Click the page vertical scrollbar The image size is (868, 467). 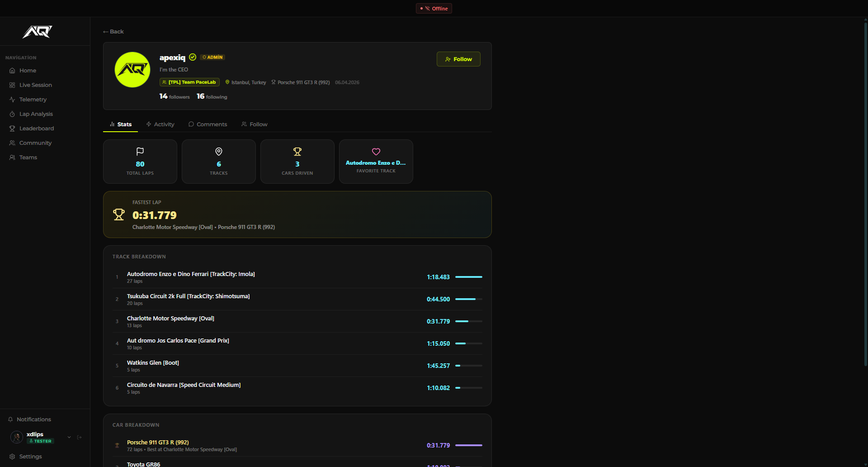tap(865, 195)
